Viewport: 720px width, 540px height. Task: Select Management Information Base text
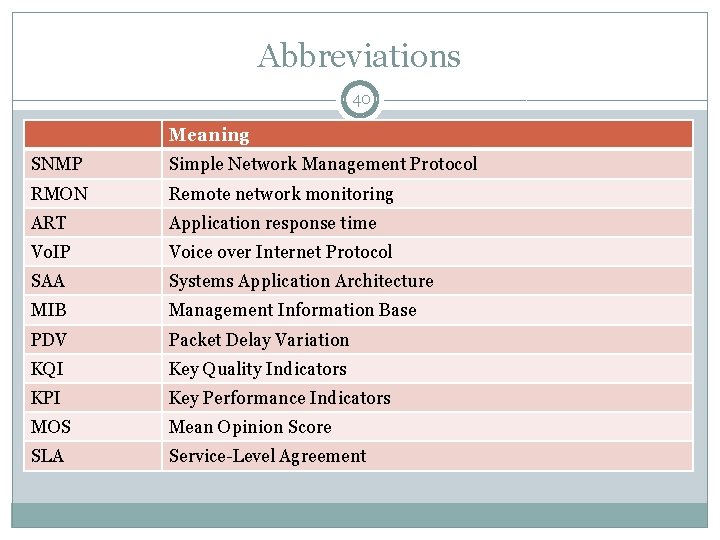[x=292, y=310]
